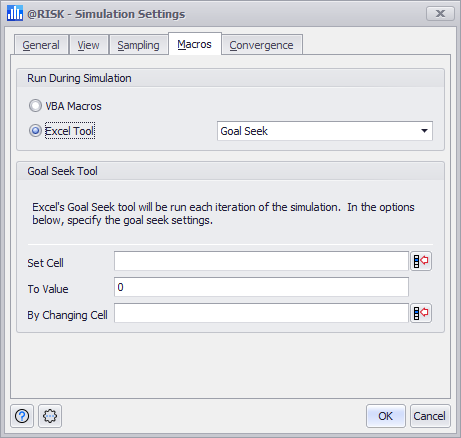This screenshot has width=461, height=438.
Task: Focus the By Changing Cell text box
Action: coord(261,313)
